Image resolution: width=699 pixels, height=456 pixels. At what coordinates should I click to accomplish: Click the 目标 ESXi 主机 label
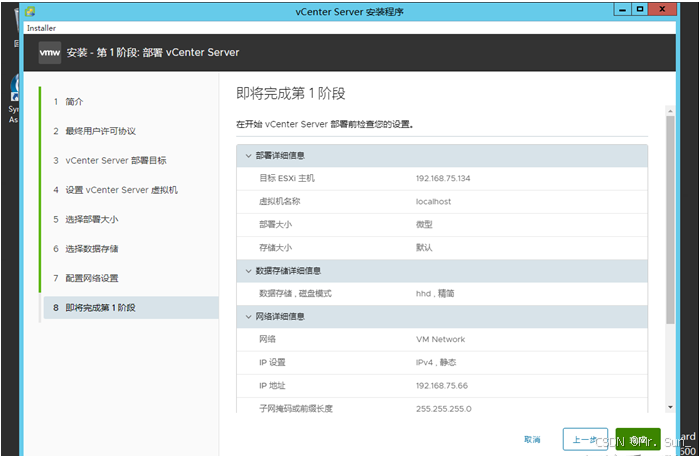(x=287, y=178)
